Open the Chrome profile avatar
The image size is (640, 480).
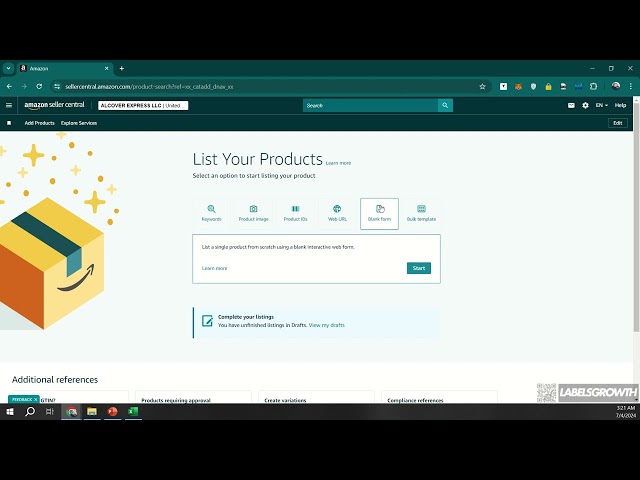[616, 86]
